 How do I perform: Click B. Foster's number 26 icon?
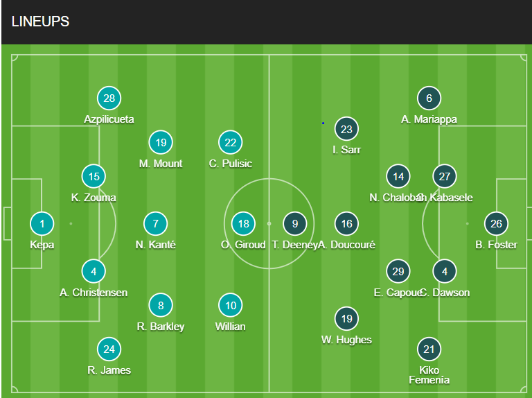pyautogui.click(x=496, y=224)
